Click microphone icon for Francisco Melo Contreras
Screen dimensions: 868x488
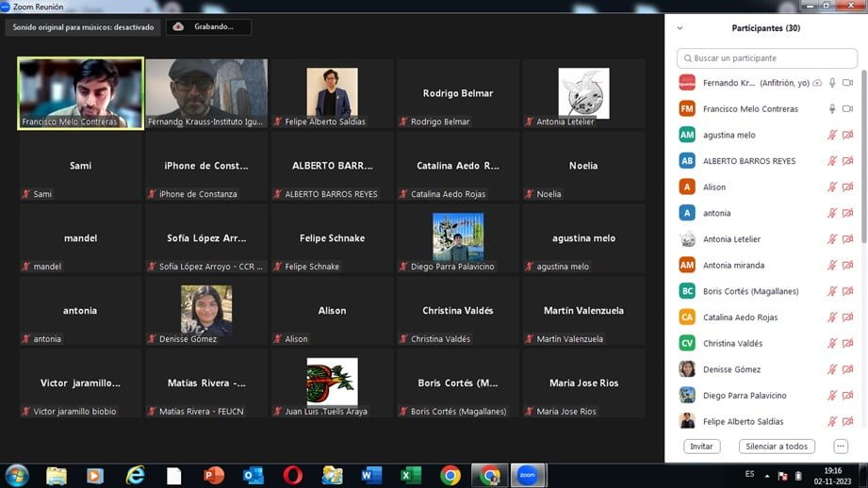pyautogui.click(x=831, y=109)
